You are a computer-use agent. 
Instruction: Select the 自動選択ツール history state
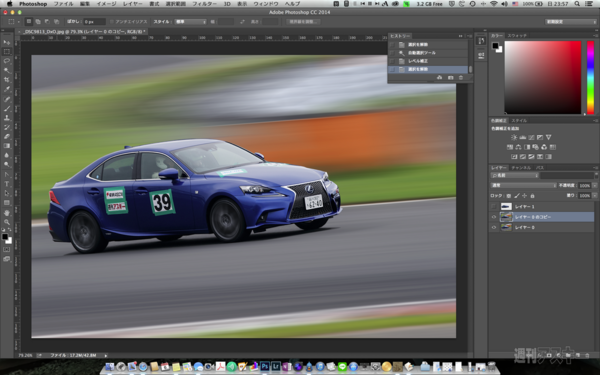click(x=428, y=53)
